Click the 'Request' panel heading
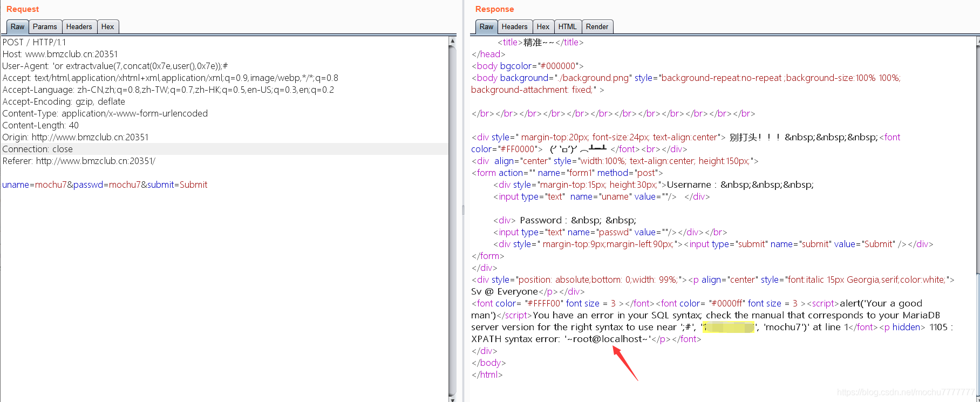980x402 pixels. point(23,9)
